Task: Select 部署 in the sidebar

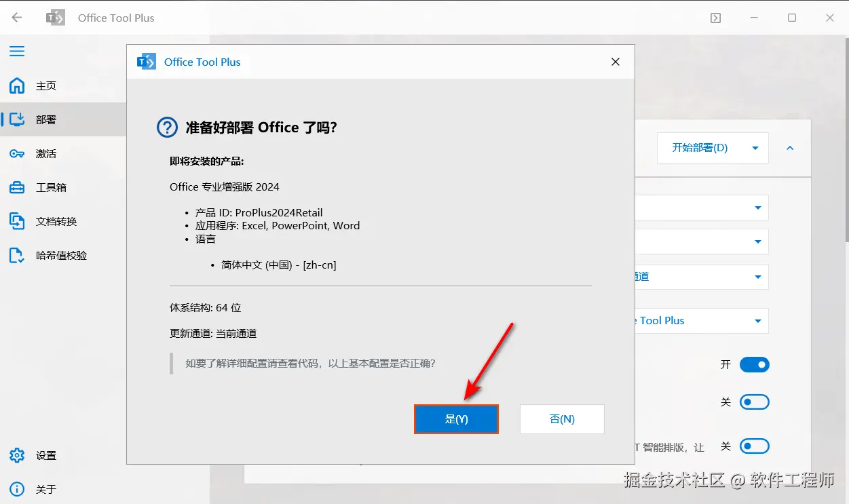Action: pos(63,120)
